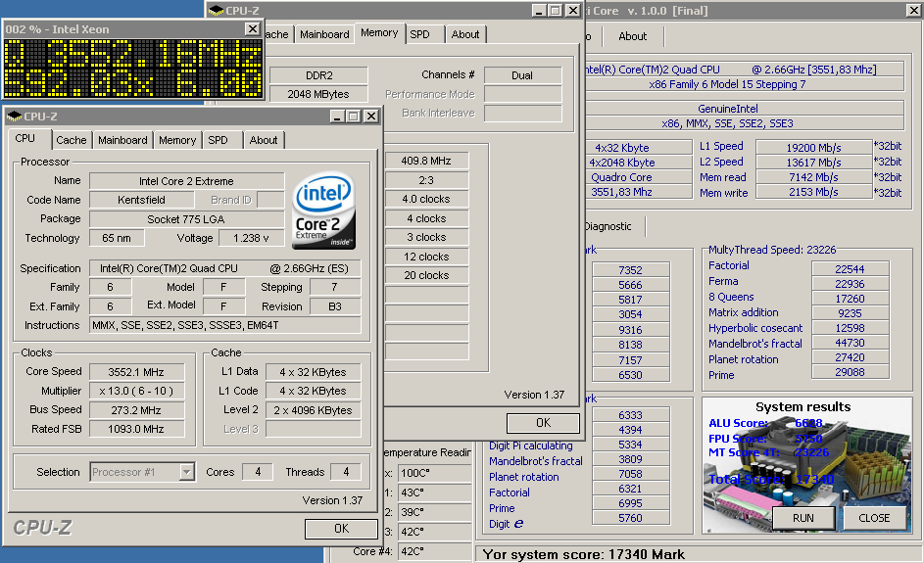Click the Core #4 42C° temperature field

434,551
